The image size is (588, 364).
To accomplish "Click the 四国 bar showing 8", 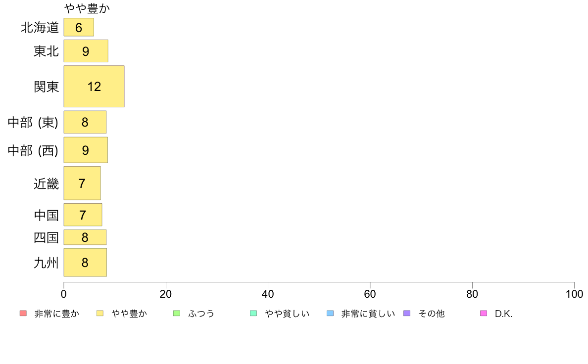I will [85, 237].
